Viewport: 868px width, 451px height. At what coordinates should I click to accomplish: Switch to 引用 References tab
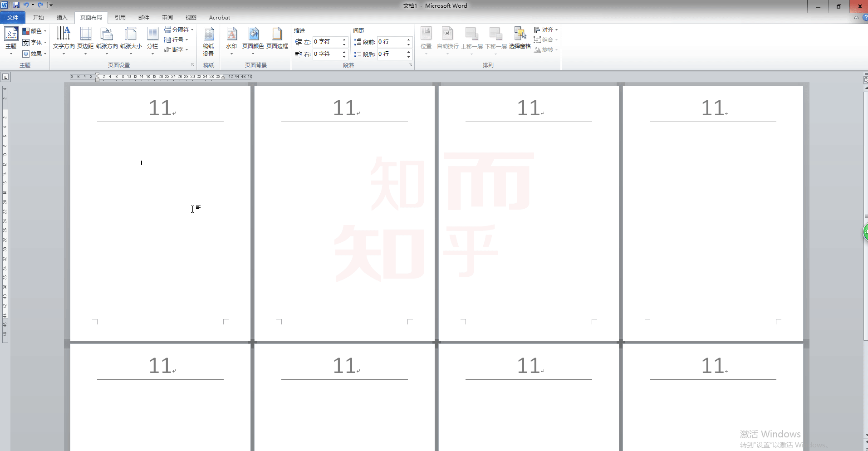click(120, 17)
